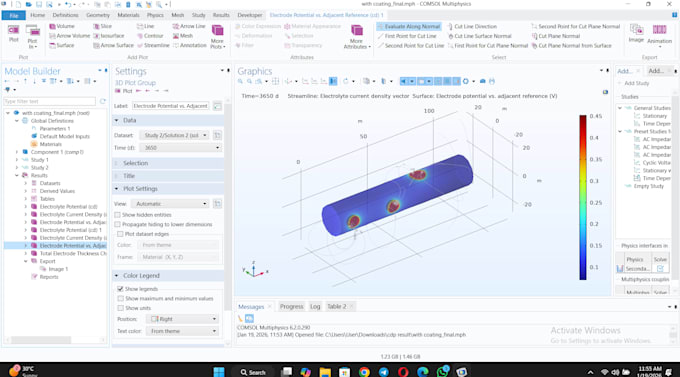Enable Show hidden entities checkbox
Screen dimensions: 680x377
point(118,215)
